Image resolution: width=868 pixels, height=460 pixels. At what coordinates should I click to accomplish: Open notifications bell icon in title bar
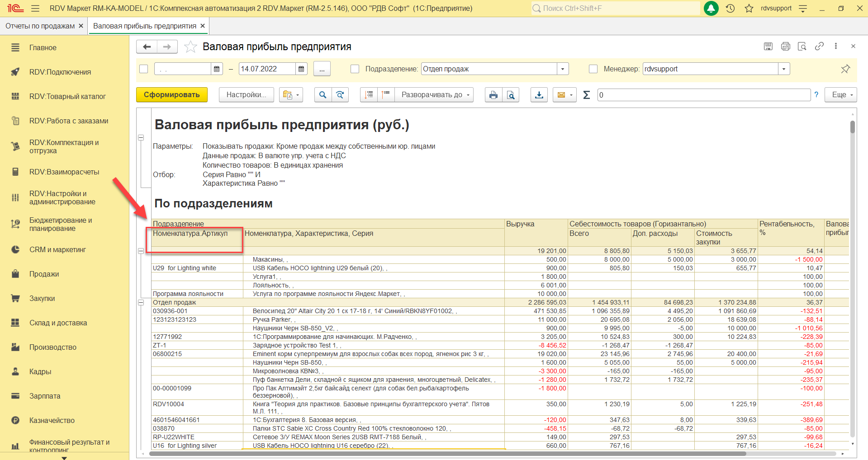coord(711,9)
